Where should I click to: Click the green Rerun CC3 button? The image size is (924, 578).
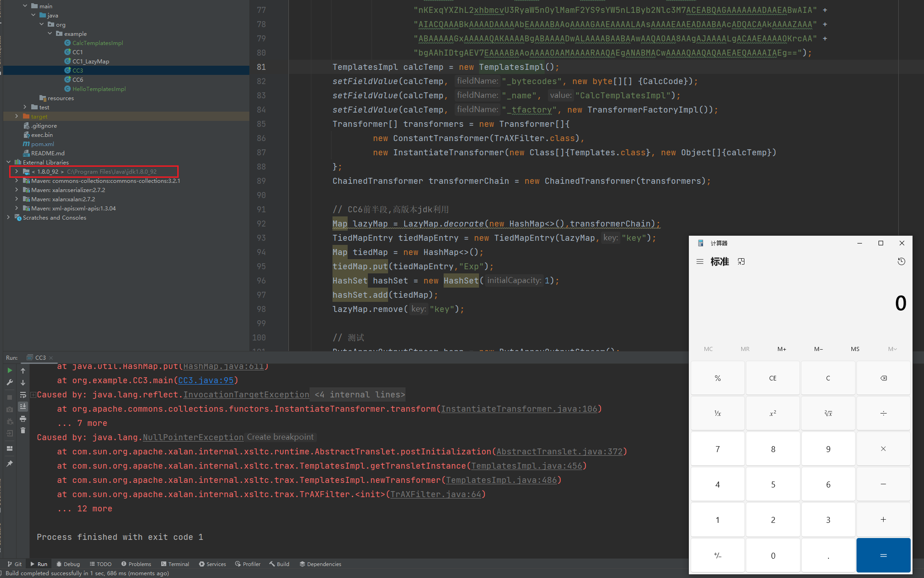(10, 370)
